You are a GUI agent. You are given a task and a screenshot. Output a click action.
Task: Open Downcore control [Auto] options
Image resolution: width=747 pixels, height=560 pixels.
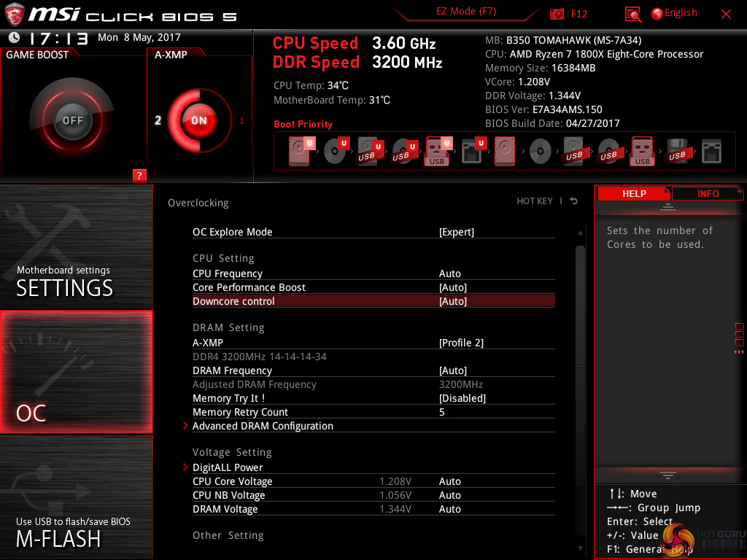[373, 301]
